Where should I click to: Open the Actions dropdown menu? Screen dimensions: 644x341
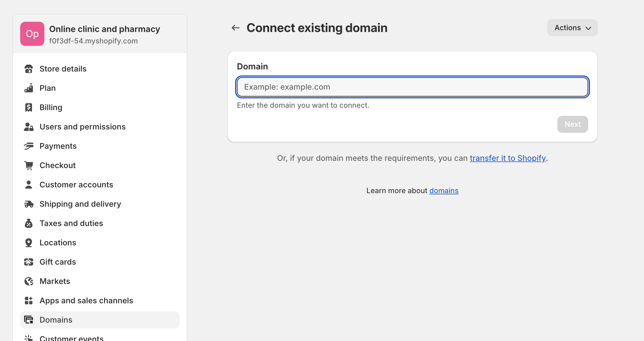coord(572,27)
